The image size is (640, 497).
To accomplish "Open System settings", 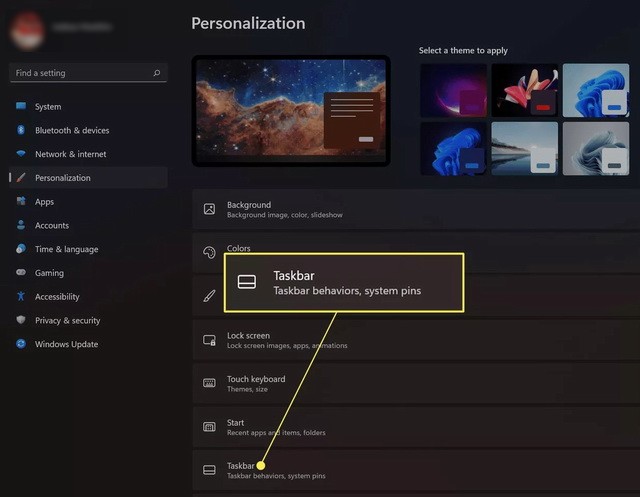I will (x=88, y=106).
